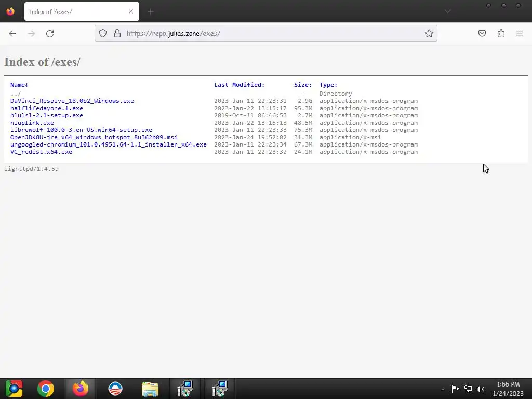The image size is (532, 399).
Task: Launch Google Chrome from taskbar
Action: click(46, 389)
